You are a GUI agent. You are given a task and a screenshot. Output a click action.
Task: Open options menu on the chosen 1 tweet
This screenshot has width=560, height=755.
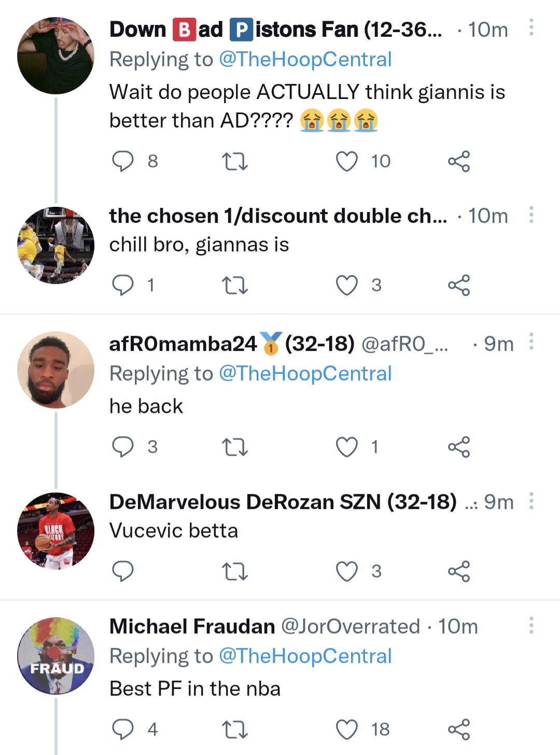tap(531, 214)
